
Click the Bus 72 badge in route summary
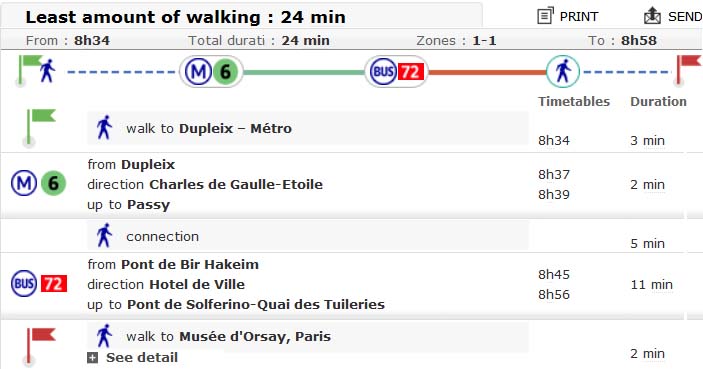[x=396, y=71]
